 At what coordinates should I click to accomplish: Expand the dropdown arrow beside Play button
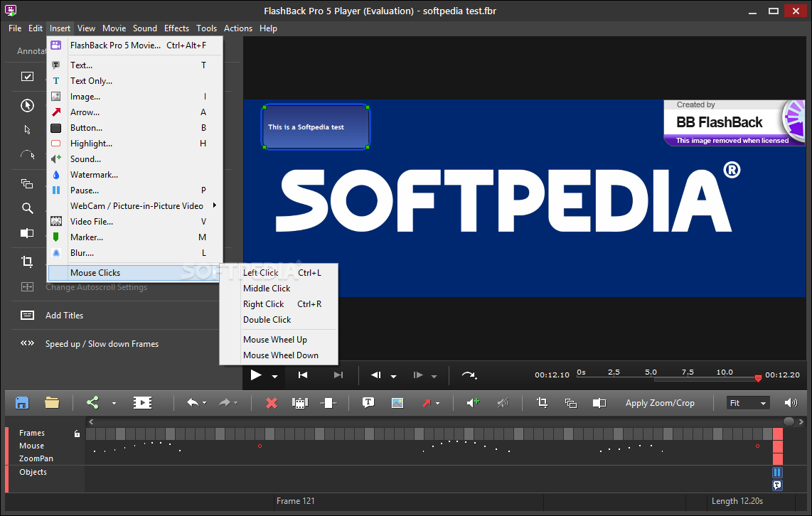274,377
